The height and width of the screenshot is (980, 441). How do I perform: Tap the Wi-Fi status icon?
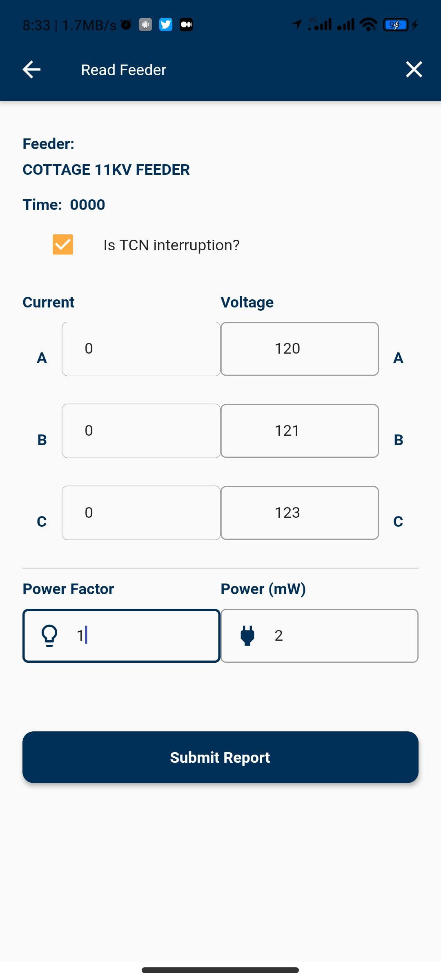368,25
